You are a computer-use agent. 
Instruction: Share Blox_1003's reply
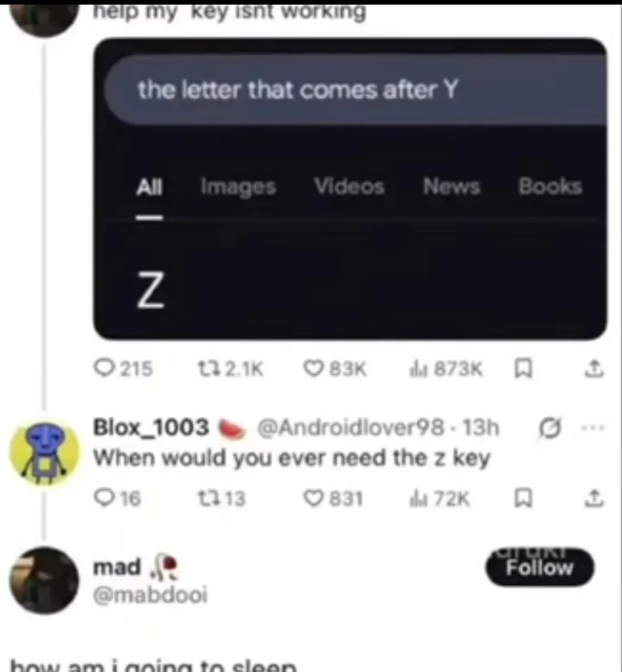coord(595,498)
